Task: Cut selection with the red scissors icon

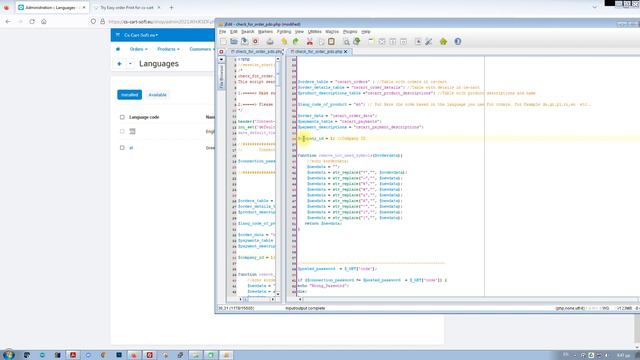Action: point(310,42)
